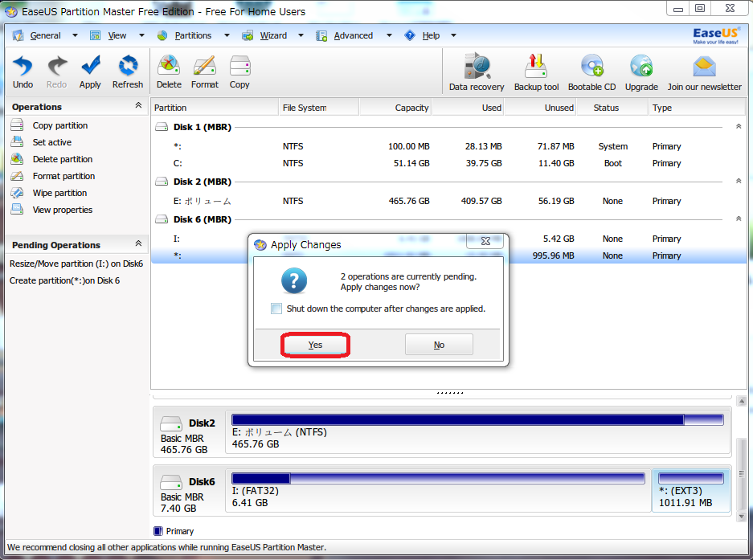753x560 pixels.
Task: Enable shut down after changes checkbox
Action: [x=276, y=309]
